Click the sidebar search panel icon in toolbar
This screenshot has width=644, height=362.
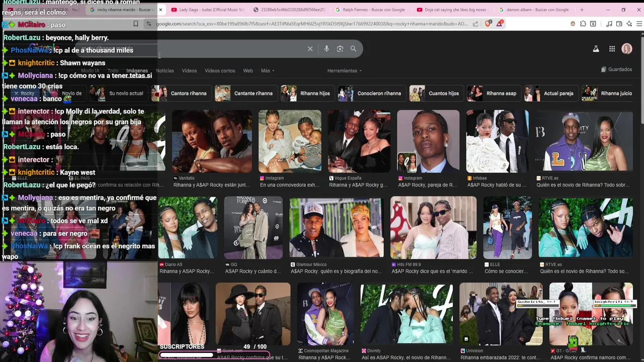tap(593, 24)
